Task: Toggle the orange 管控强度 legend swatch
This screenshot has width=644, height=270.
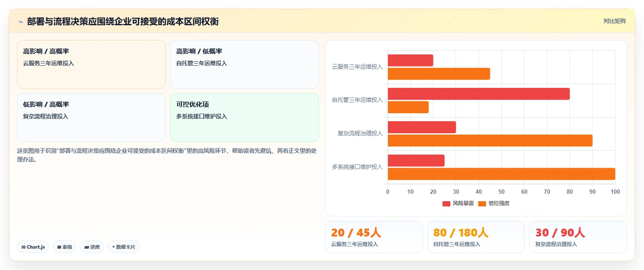Action: point(482,204)
